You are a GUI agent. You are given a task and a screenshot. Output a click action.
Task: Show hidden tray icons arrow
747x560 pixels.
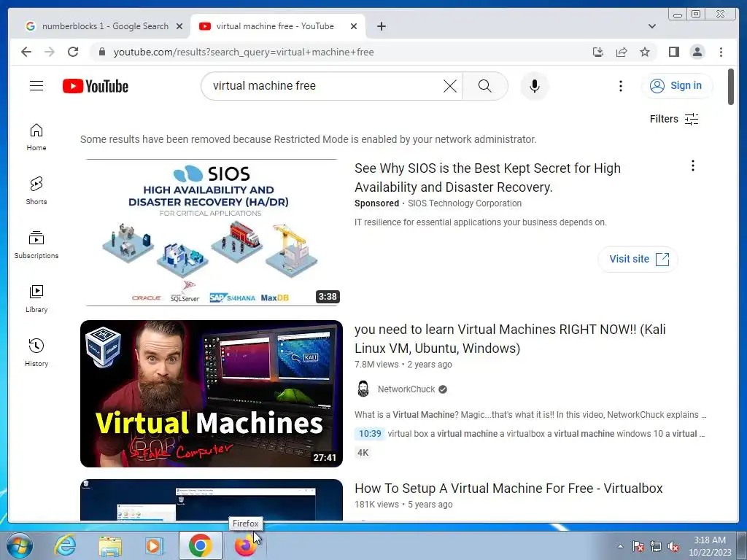click(x=620, y=546)
